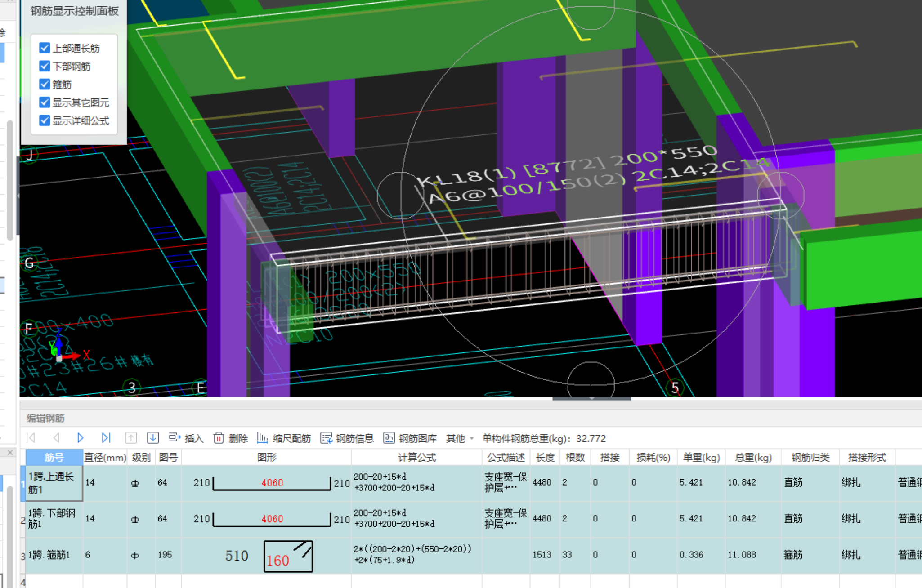Select row 1跨.箍筋1

point(54,555)
